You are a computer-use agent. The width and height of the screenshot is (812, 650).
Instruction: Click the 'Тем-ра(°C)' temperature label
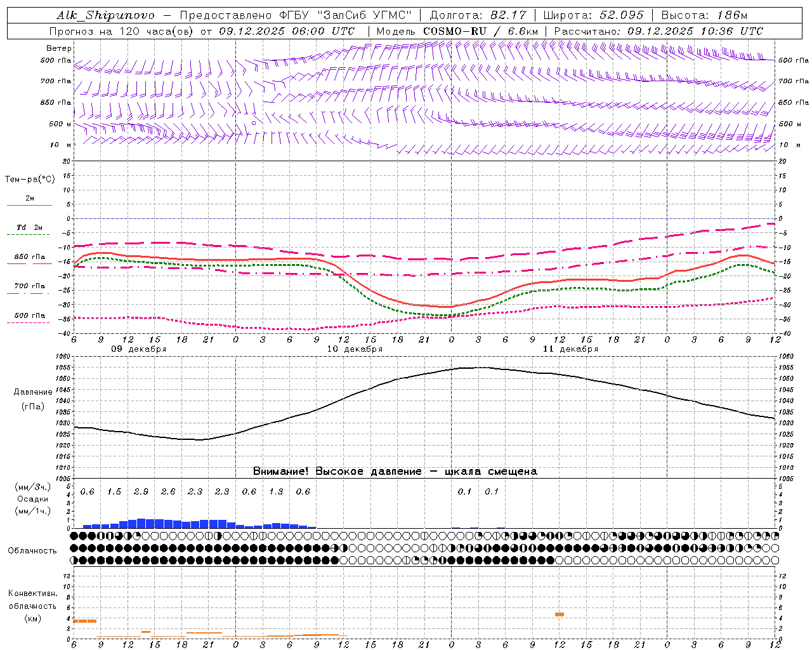point(30,180)
